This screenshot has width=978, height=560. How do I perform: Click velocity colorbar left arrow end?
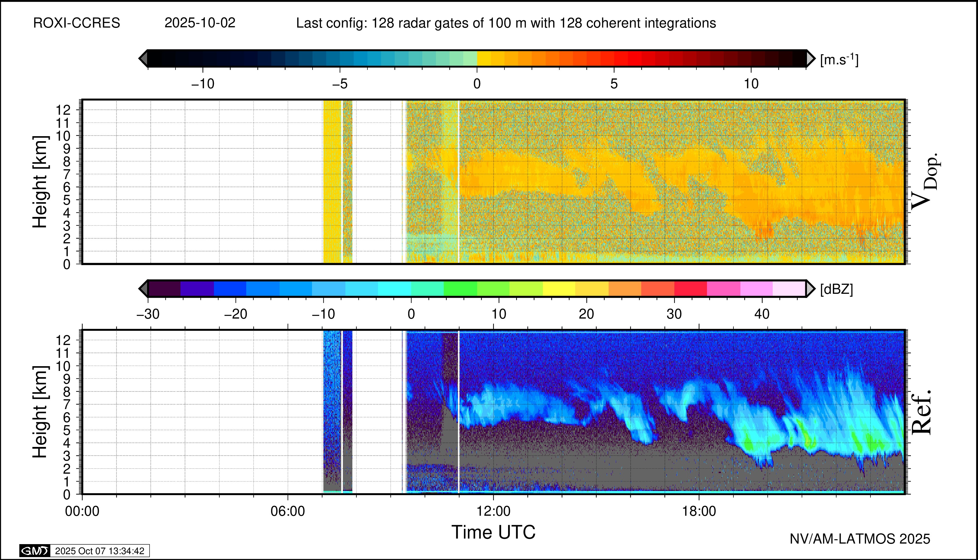tap(143, 58)
